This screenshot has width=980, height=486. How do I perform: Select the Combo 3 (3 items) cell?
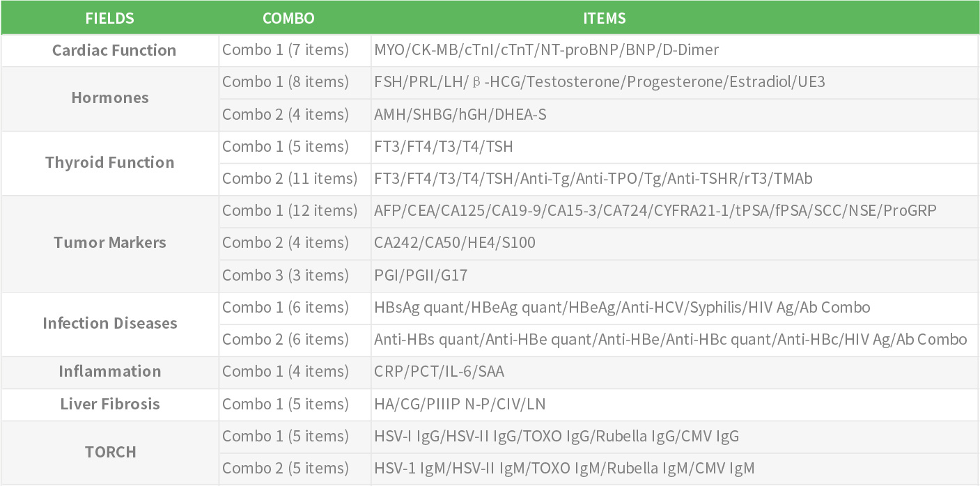click(x=285, y=275)
